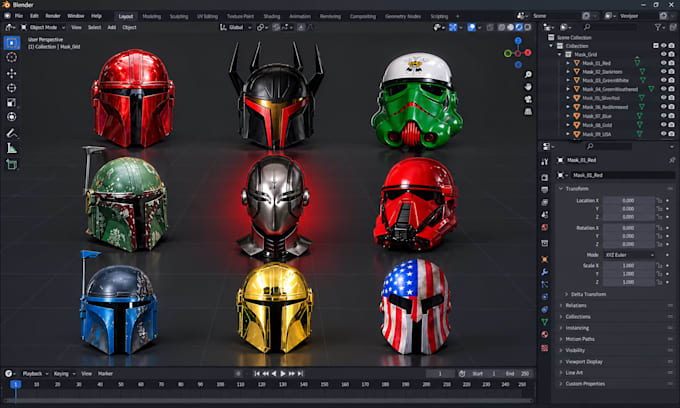Click the green Y axis on navigation gizmo
This screenshot has height=408, width=680.
click(507, 53)
